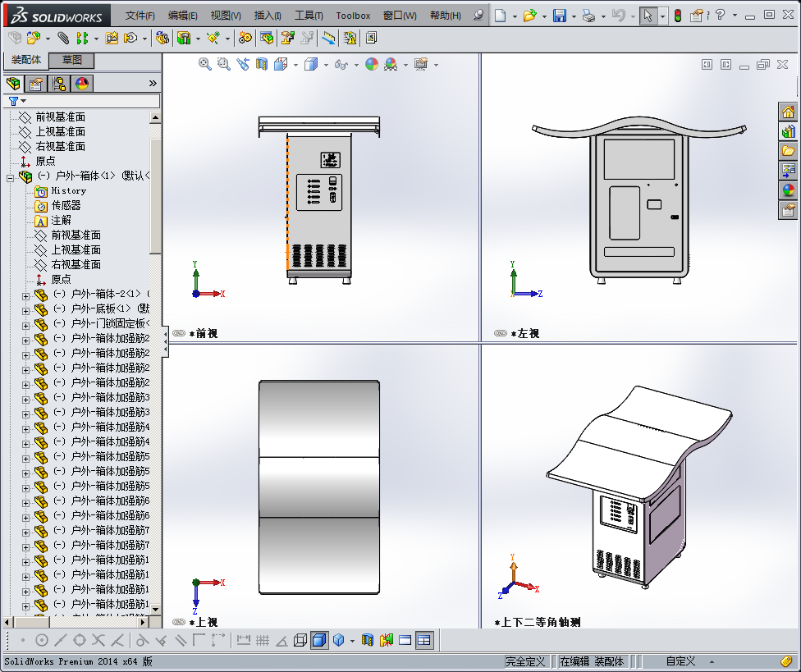801x672 pixels.
Task: Click the Zoom to Area icon
Action: [224, 64]
